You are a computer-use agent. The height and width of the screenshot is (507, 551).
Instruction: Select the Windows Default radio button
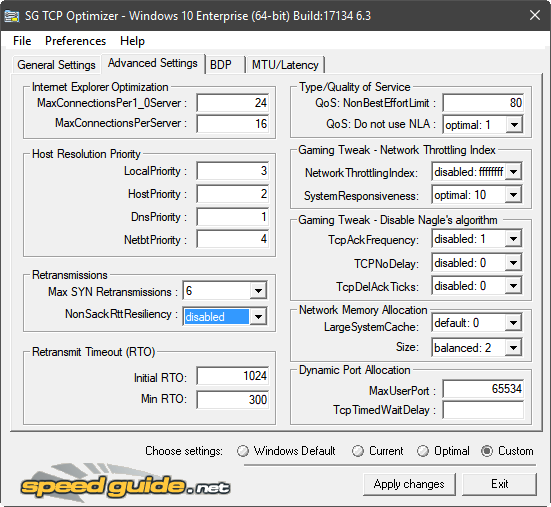(286, 451)
